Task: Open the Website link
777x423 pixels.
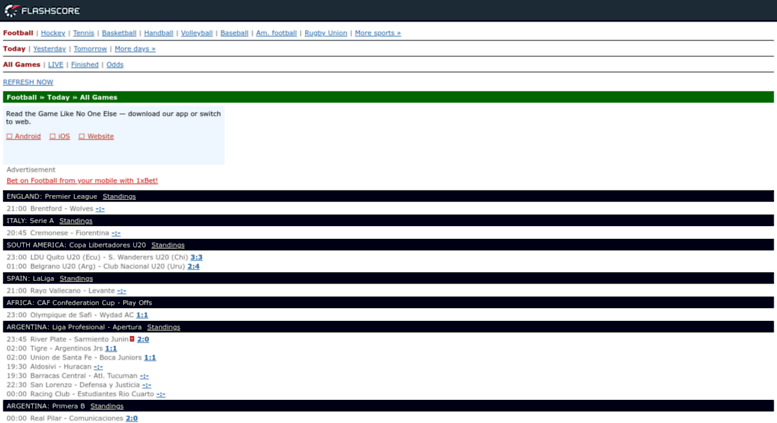Action: (96, 136)
